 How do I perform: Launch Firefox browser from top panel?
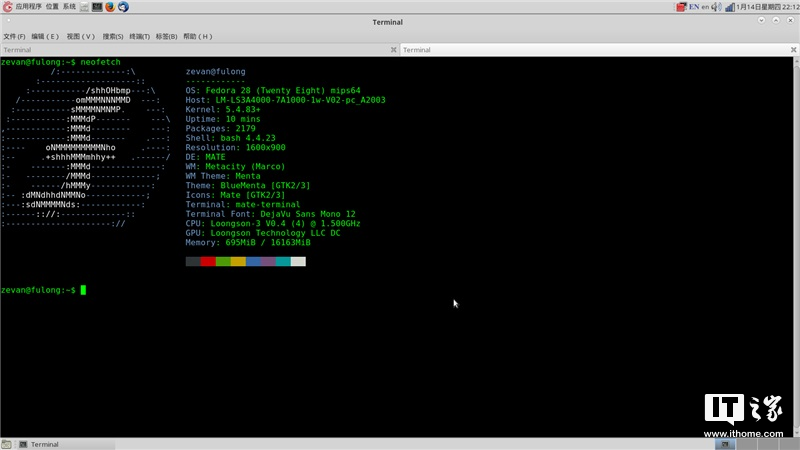pos(110,7)
